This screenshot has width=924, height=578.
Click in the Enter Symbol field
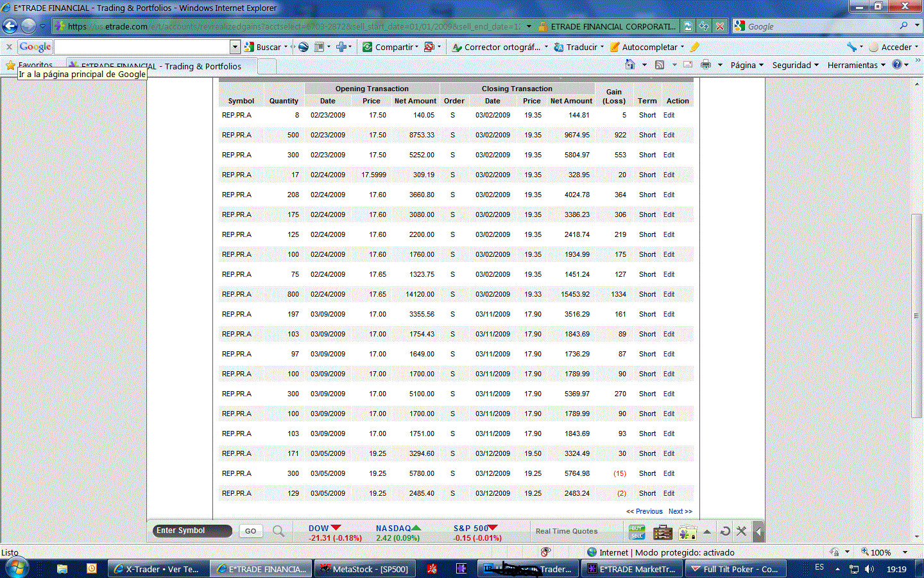tap(192, 530)
